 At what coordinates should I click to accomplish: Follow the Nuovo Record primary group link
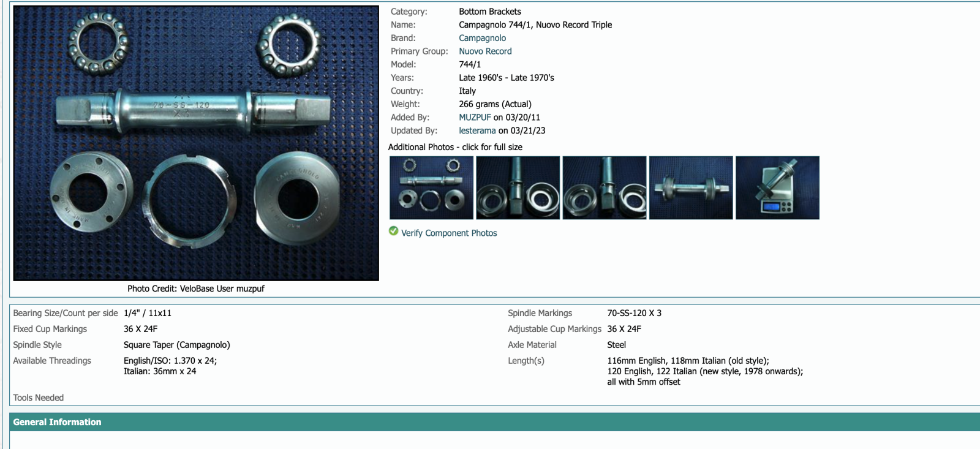pos(485,51)
